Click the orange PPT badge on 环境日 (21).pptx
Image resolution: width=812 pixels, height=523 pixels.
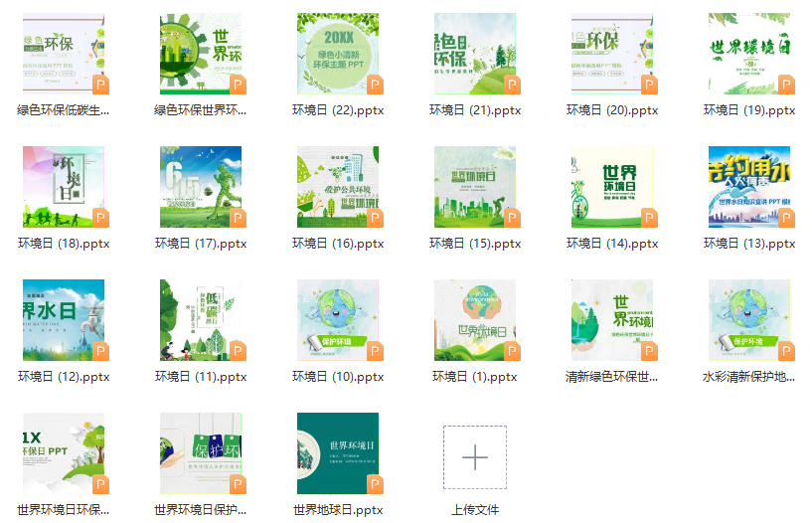[x=512, y=85]
